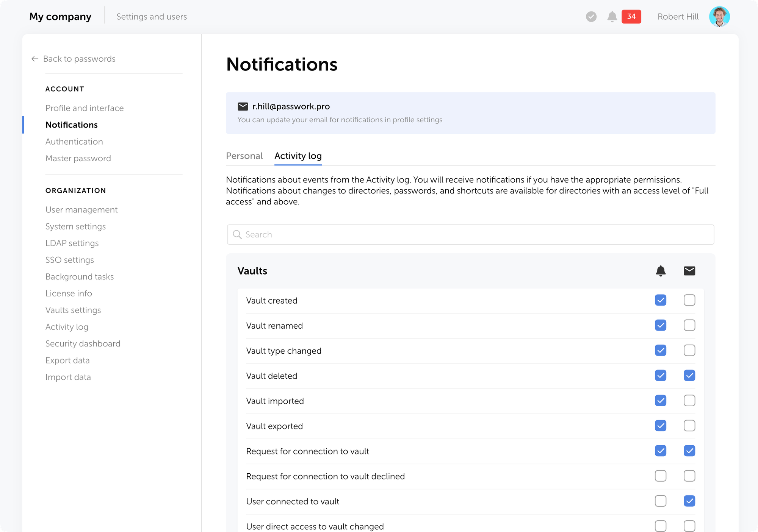758x532 pixels.
Task: Check bell for Request for connection declined
Action: (660, 476)
